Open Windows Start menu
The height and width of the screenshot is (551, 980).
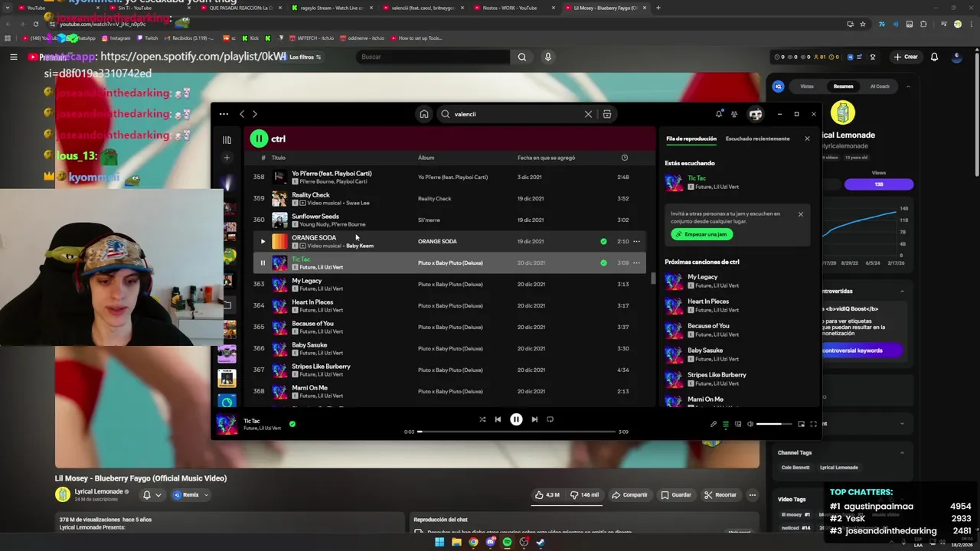pos(439,542)
